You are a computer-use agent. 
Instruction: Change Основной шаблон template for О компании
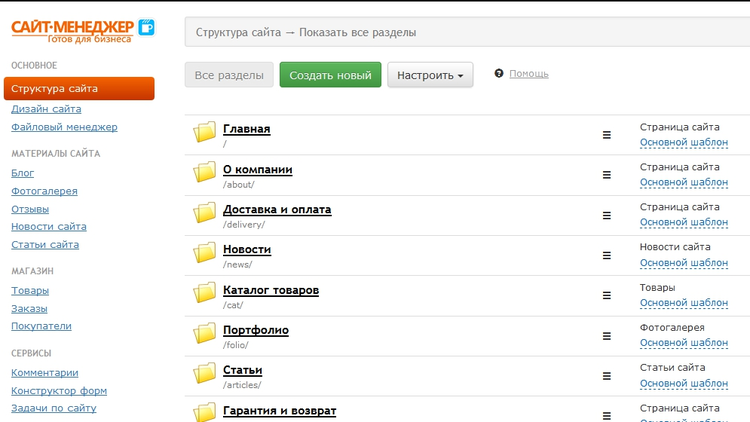684,183
